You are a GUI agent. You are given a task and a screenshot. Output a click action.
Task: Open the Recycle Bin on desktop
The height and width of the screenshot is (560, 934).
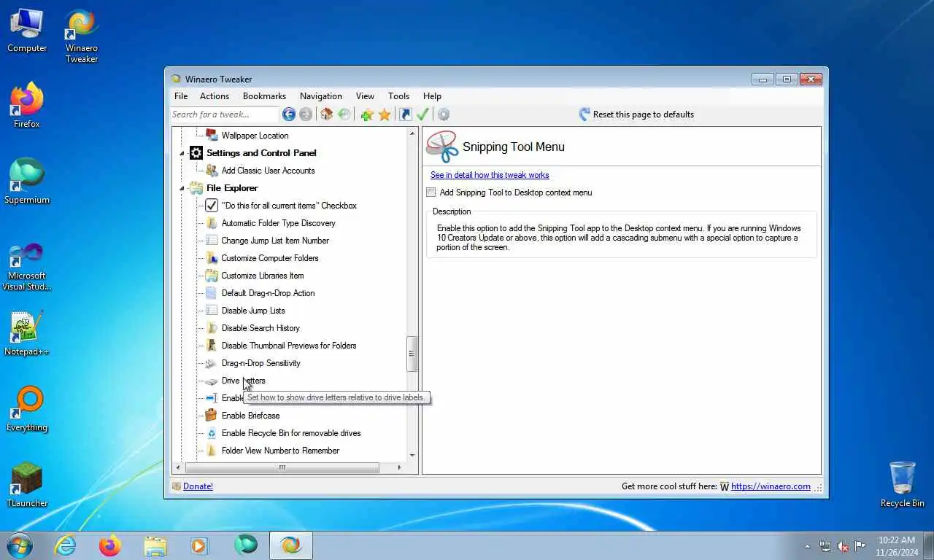coord(903,484)
